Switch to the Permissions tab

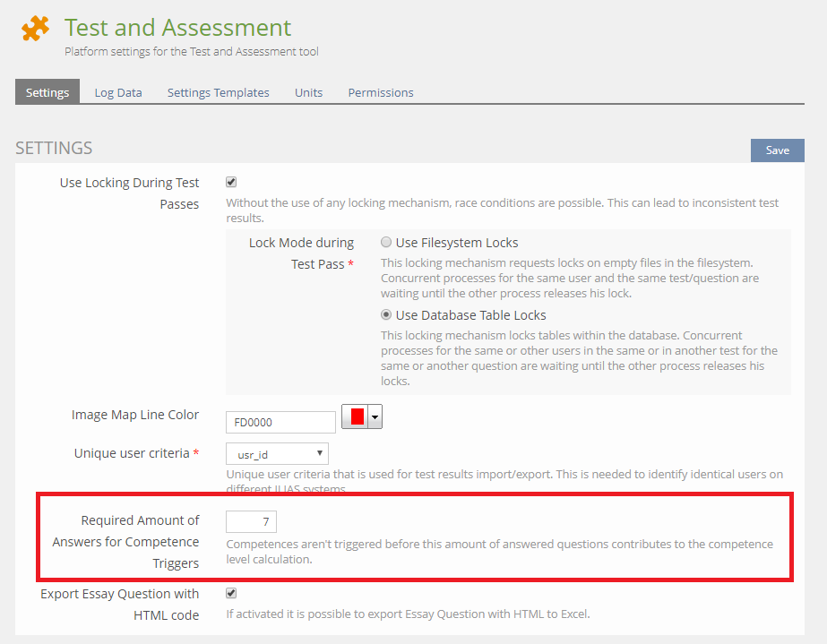[x=381, y=92]
